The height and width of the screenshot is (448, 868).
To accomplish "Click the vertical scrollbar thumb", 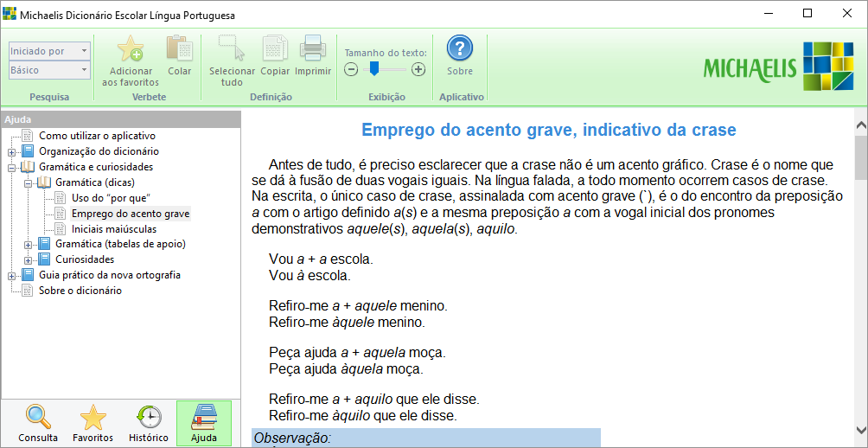I will pyautogui.click(x=861, y=157).
